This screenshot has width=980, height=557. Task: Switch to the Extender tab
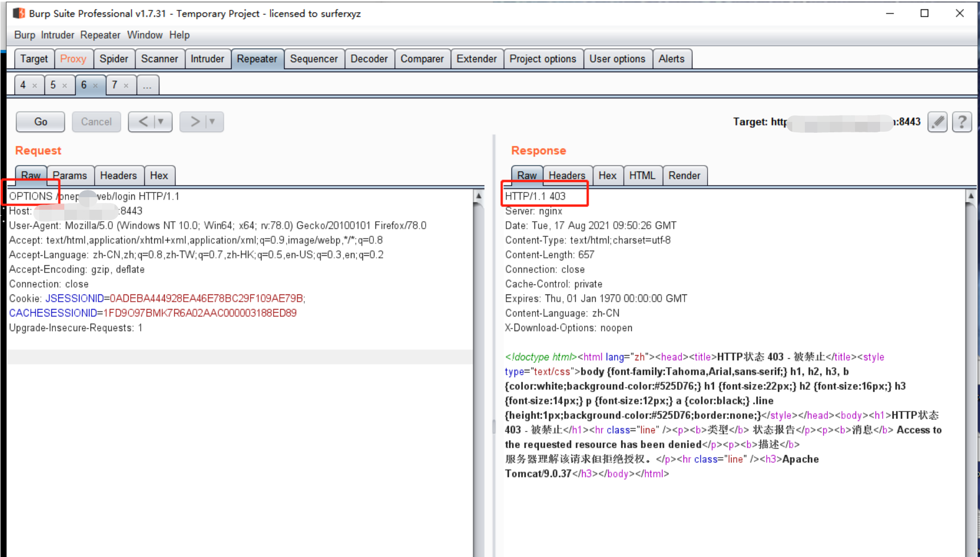476,59
